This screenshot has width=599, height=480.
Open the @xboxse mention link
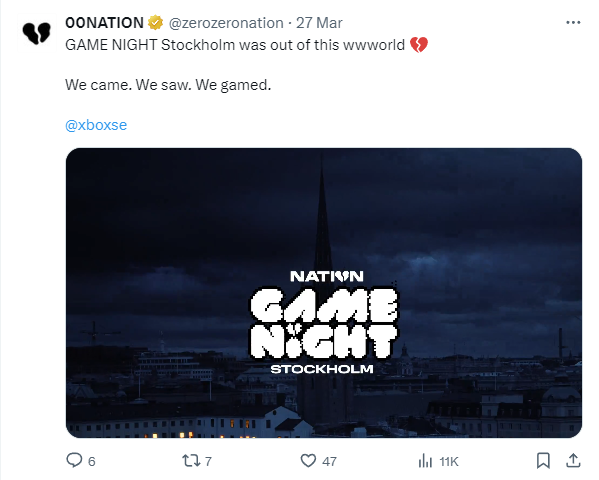(x=96, y=125)
